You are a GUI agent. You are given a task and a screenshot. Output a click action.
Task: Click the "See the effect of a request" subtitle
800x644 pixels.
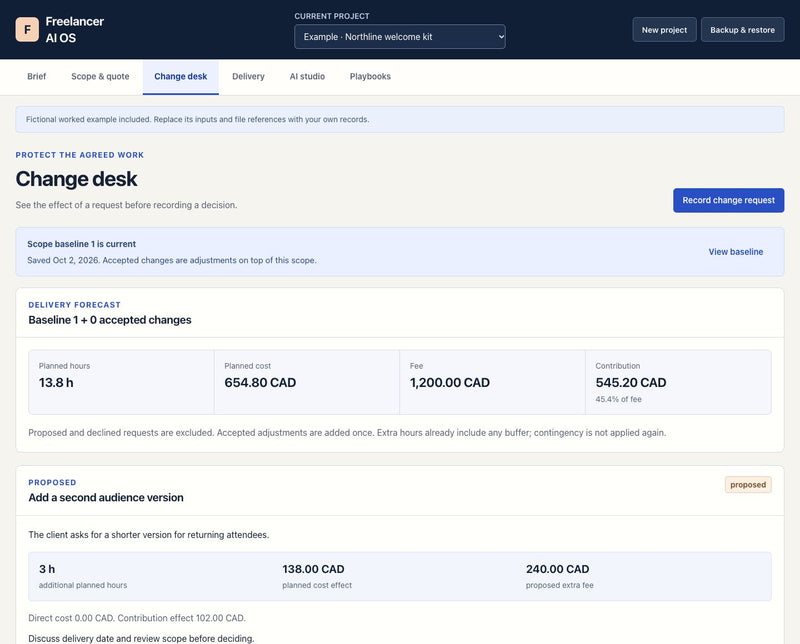pos(126,205)
